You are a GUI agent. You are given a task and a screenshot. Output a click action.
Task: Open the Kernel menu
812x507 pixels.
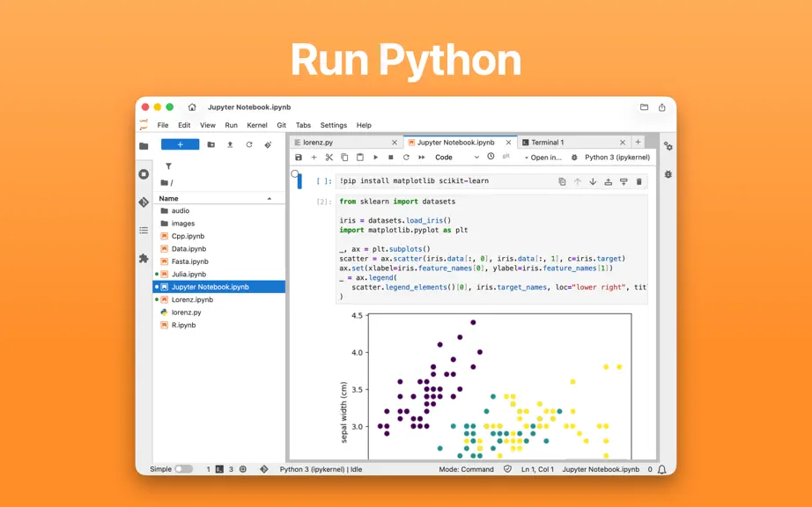[257, 125]
